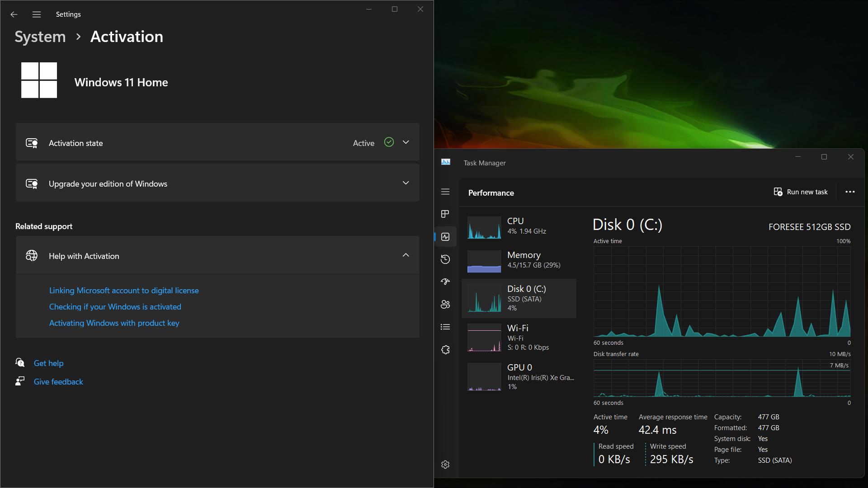The width and height of the screenshot is (868, 488).
Task: Open the Processes page in Task Manager sidebar
Action: 445,214
